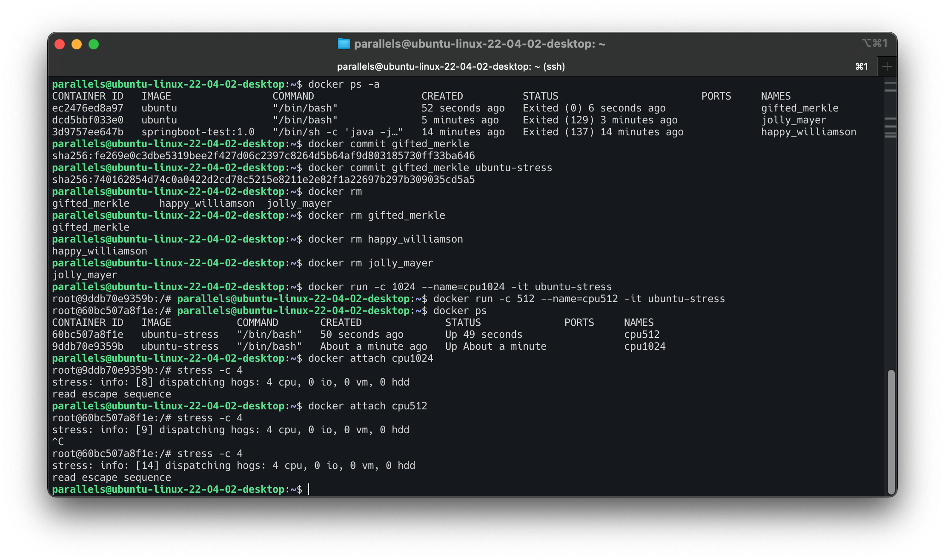Screen dimensions: 945x560
Task: Click name gifted_merkle in NAMES column
Action: [x=799, y=108]
